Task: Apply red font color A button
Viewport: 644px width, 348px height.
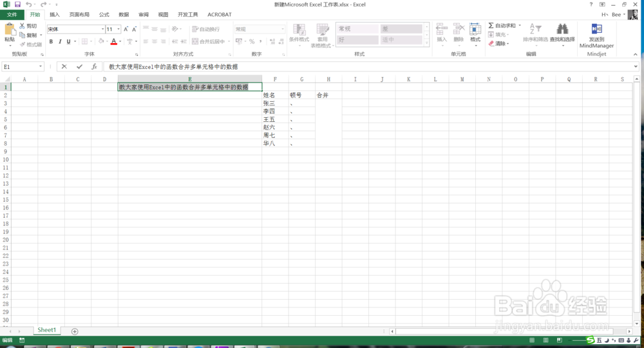Action: click(114, 41)
